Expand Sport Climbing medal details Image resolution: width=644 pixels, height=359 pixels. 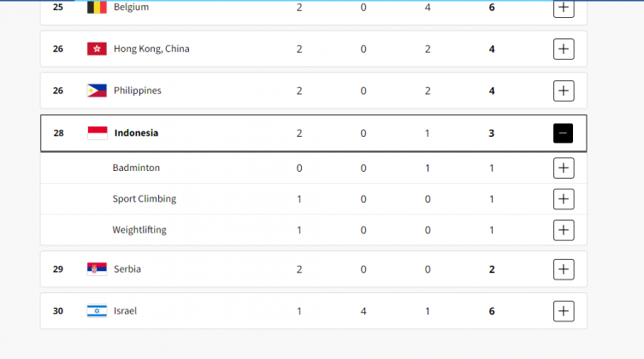pos(563,199)
